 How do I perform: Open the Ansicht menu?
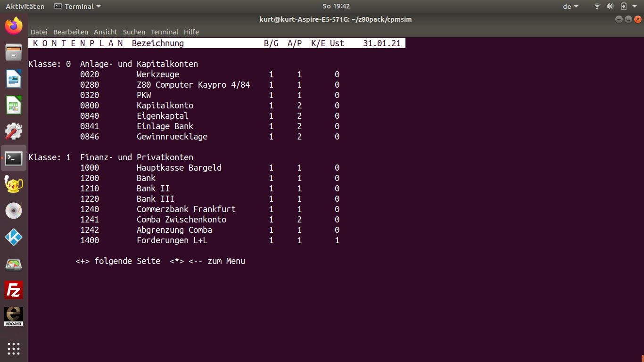[x=106, y=32]
